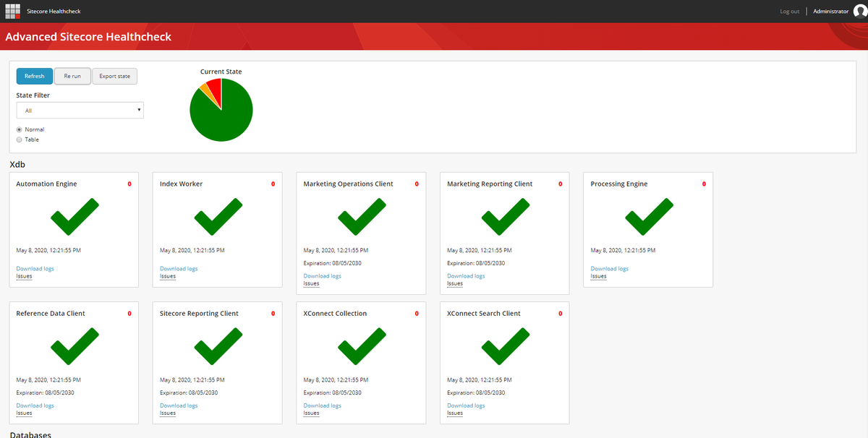Open Issues for Index Worker
Image resolution: width=868 pixels, height=438 pixels.
tap(168, 276)
